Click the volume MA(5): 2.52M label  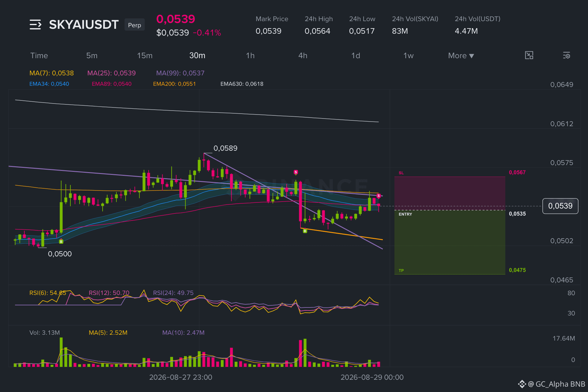[x=108, y=333]
